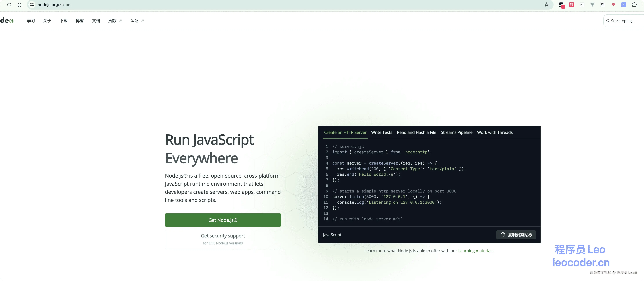
Task: Open the Vue devtools extension icon
Action: pos(592,4)
